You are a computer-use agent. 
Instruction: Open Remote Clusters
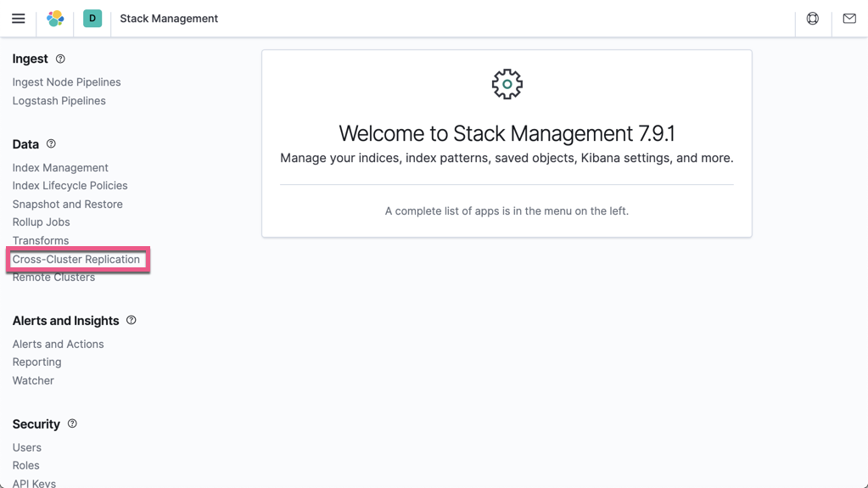click(x=53, y=278)
